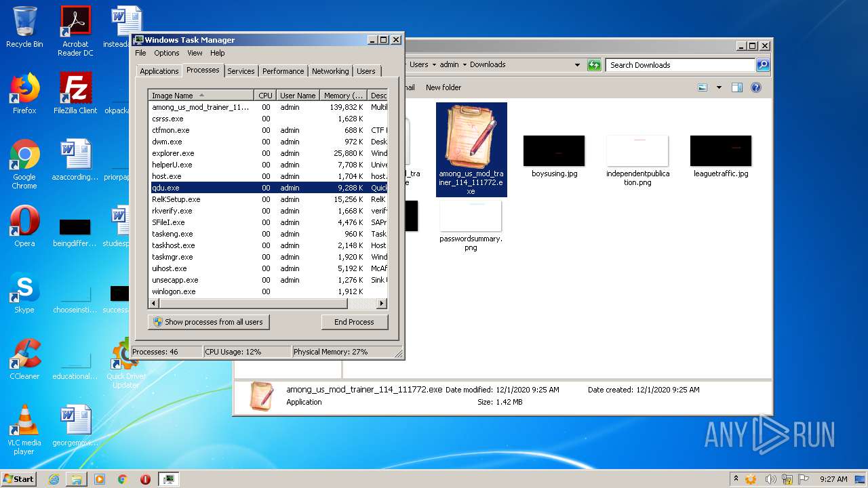Open Windows Explorer taskbar button
Image resolution: width=868 pixels, height=488 pixels.
77,479
